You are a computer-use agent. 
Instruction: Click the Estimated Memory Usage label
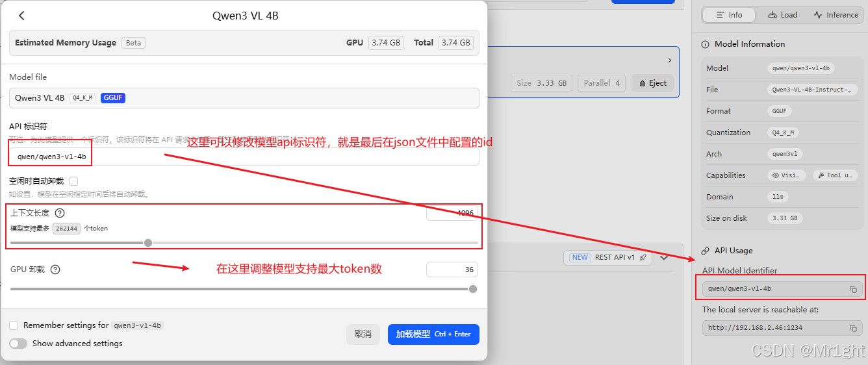66,43
